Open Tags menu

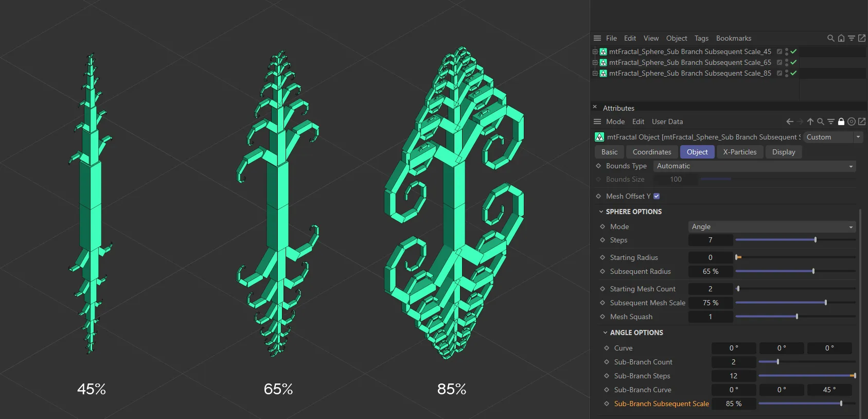701,38
